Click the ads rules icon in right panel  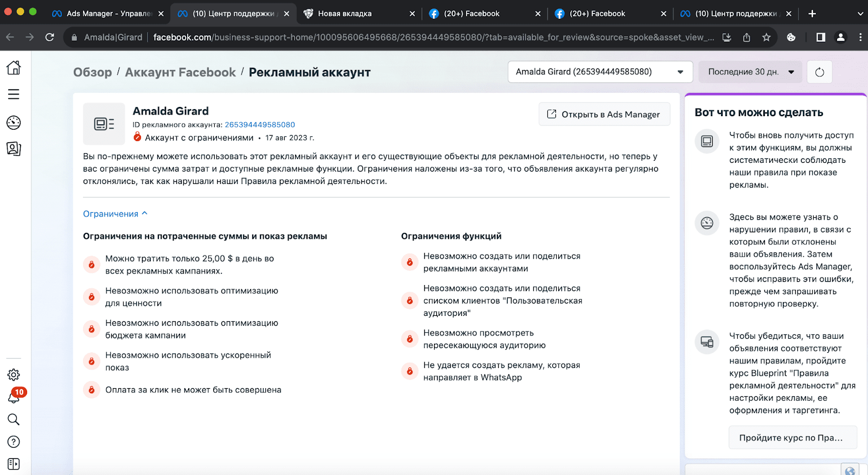click(707, 141)
